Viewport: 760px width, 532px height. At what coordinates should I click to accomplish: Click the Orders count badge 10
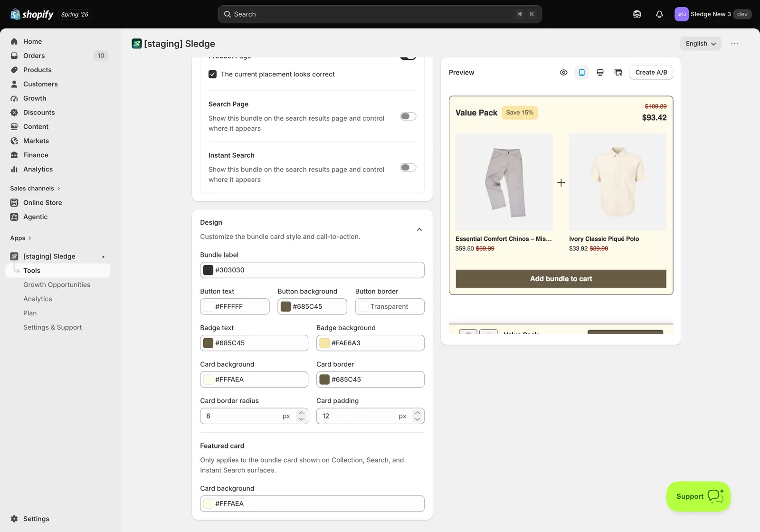pos(101,56)
